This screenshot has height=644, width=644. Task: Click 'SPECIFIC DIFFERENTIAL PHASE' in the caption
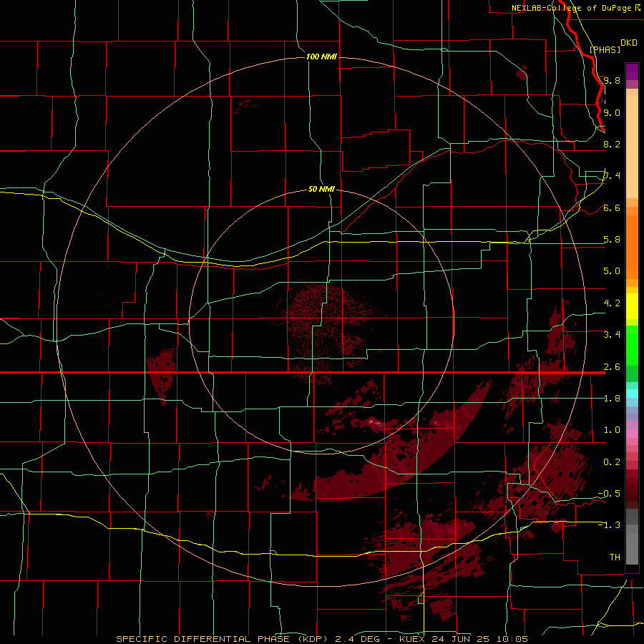point(204,639)
